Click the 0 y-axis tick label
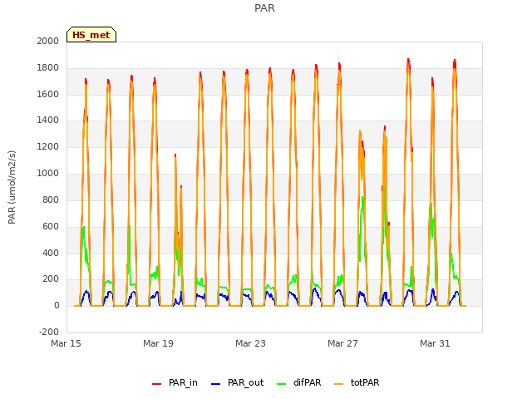The image size is (532, 399). pos(57,306)
